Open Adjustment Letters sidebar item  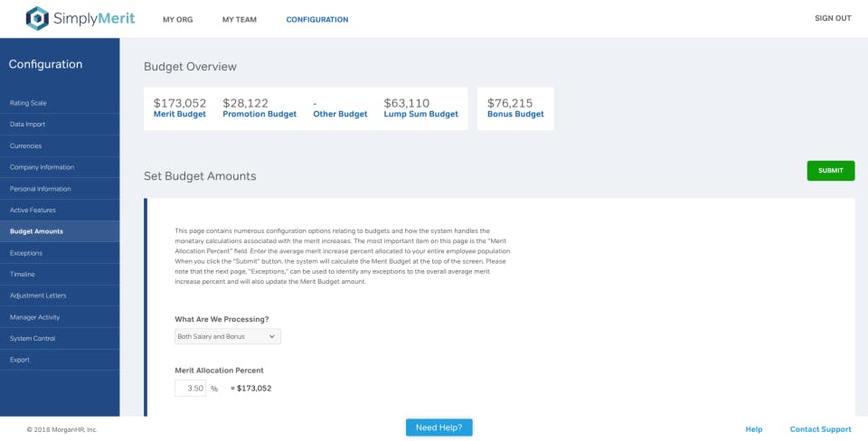point(60,296)
